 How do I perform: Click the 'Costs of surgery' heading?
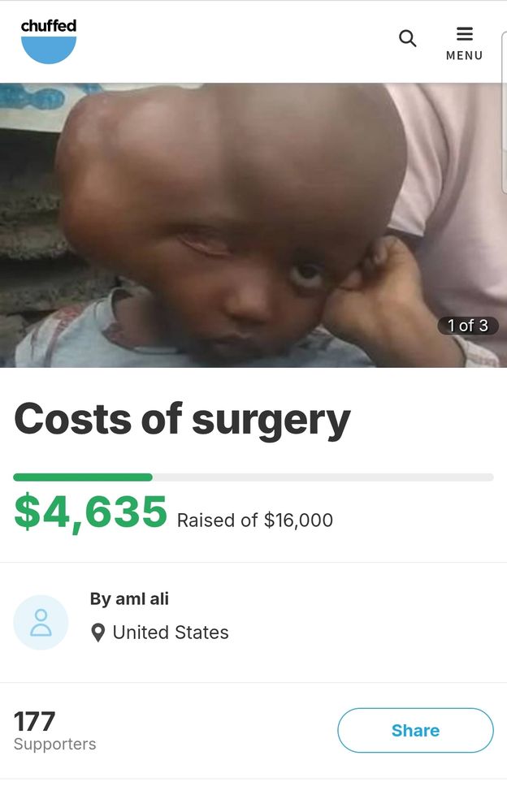coord(182,420)
